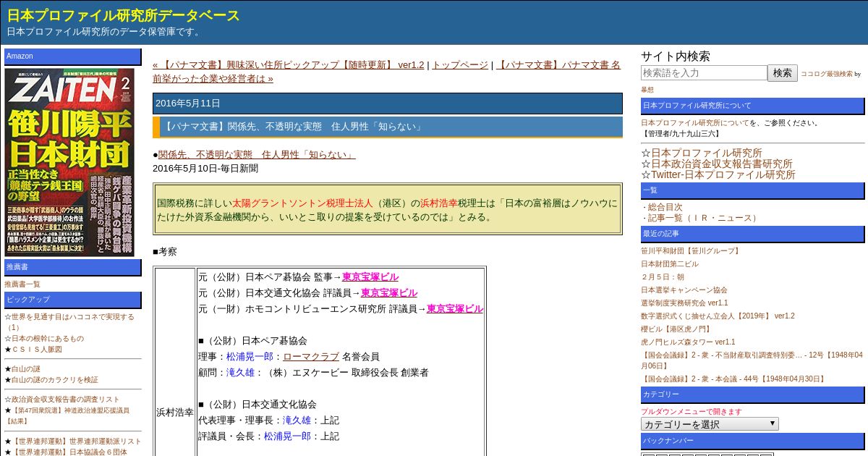Go to next article パナマ文書 名前挙がった企業や経営者は

pos(386,72)
